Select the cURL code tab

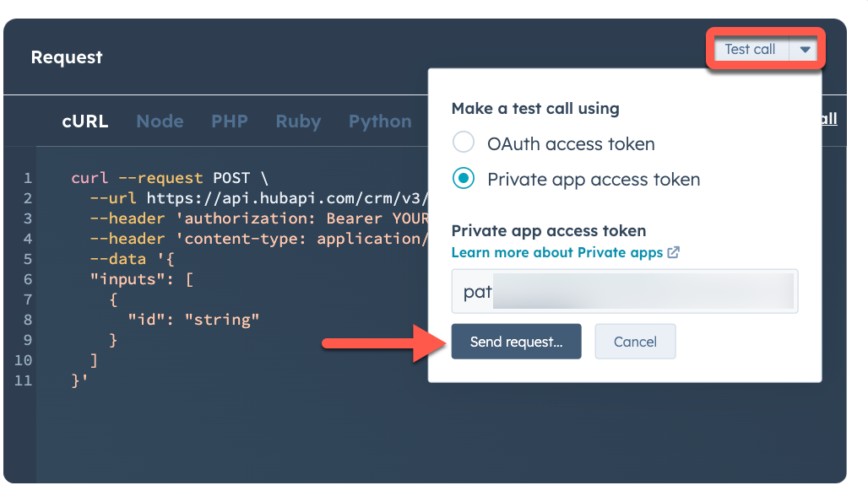84,121
